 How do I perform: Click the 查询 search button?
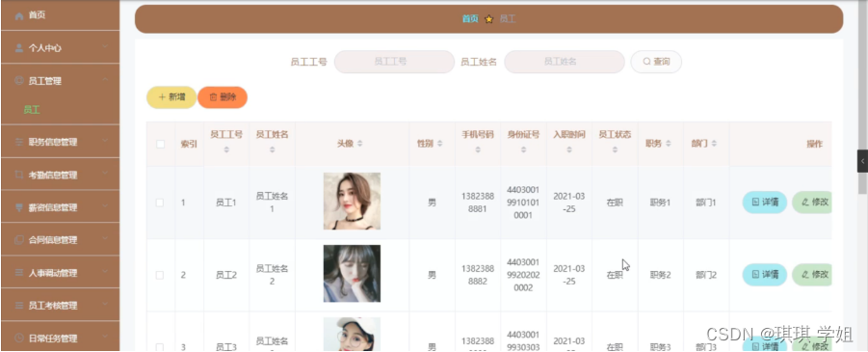pyautogui.click(x=656, y=62)
